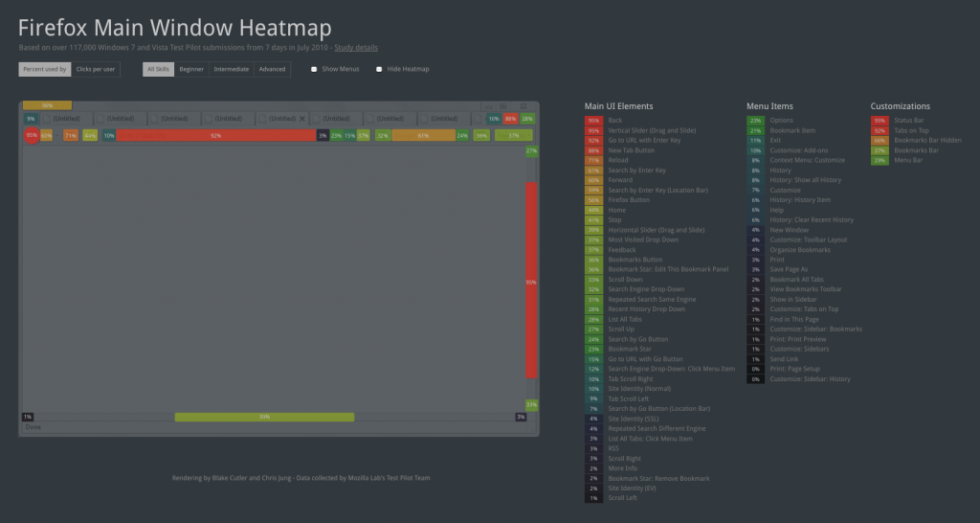Enable the Show Menus checkbox
Viewport: 980px width, 523px height.
pos(314,69)
